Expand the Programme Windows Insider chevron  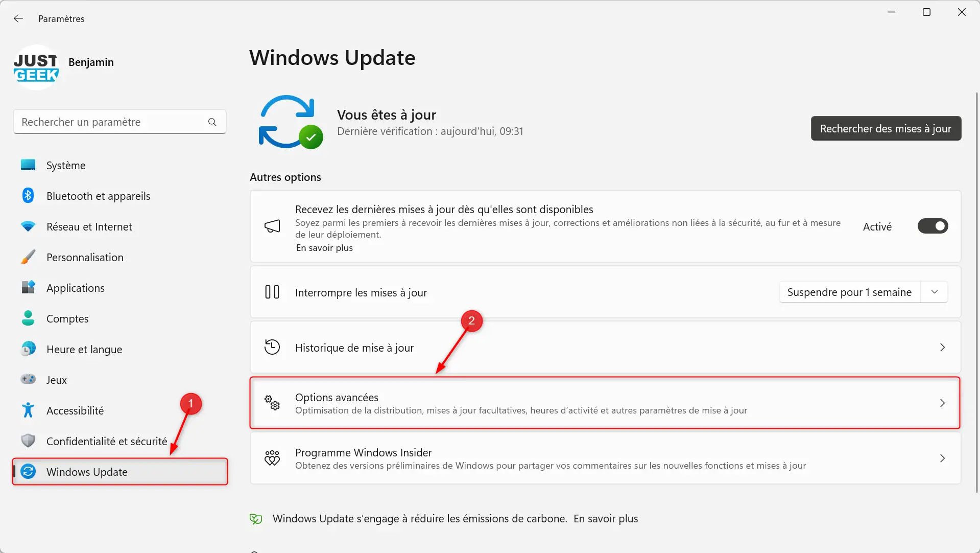point(942,458)
